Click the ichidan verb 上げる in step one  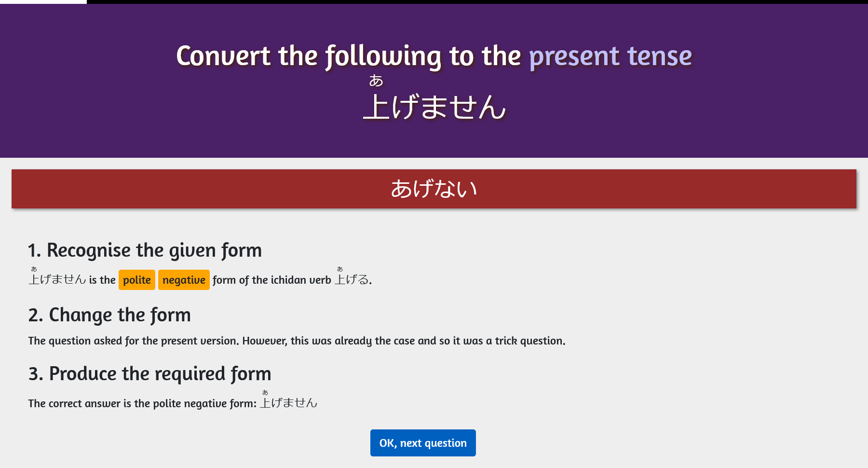pyautogui.click(x=351, y=280)
